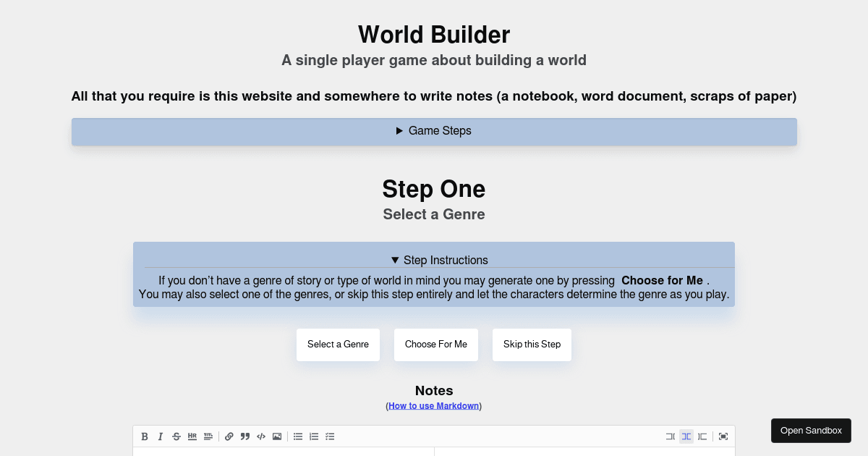The height and width of the screenshot is (456, 868).
Task: Apply strikethrough formatting
Action: click(176, 436)
